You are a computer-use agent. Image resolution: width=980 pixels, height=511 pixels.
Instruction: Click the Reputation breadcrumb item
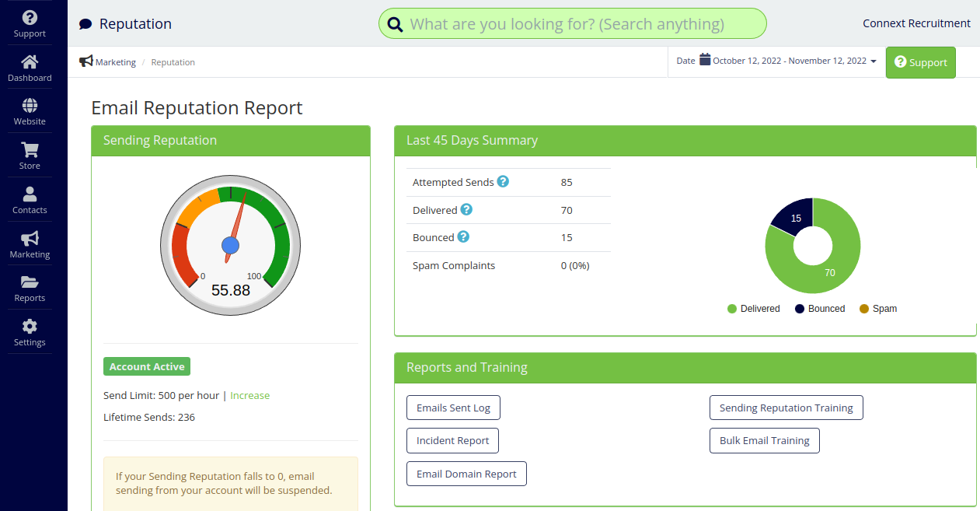(173, 62)
